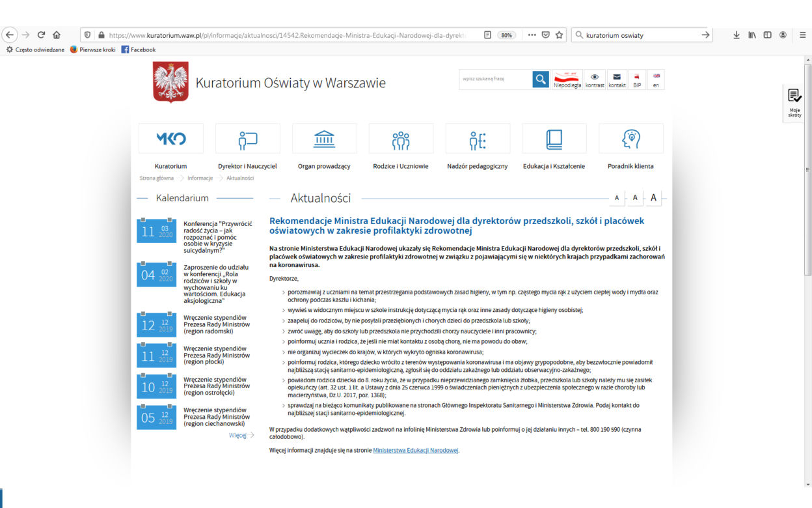Open the Firefox account icon
Screen dimensions: 812x508
coord(783,35)
